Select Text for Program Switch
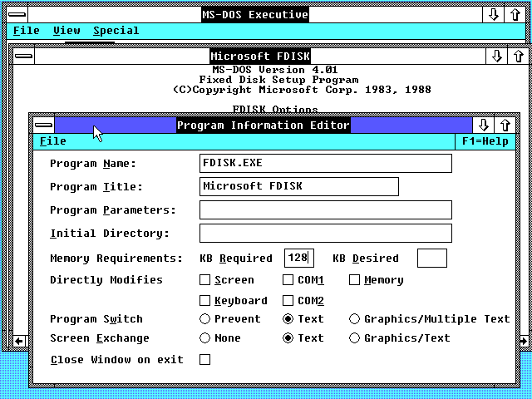Screen dimensions: 532x399 [x=288, y=319]
